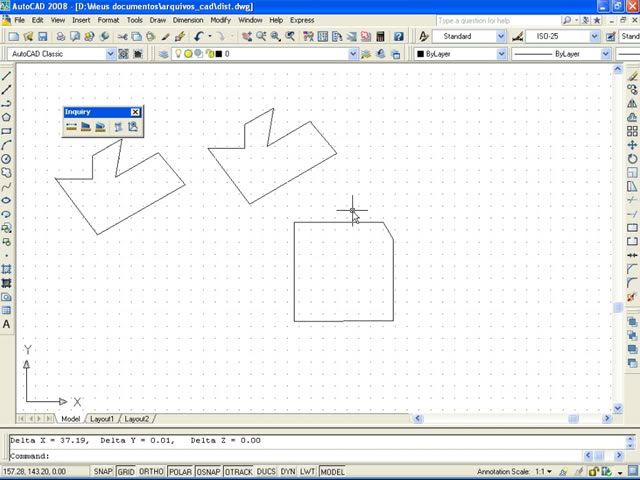Image resolution: width=640 pixels, height=480 pixels.
Task: Open the File menu
Action: pyautogui.click(x=19, y=20)
